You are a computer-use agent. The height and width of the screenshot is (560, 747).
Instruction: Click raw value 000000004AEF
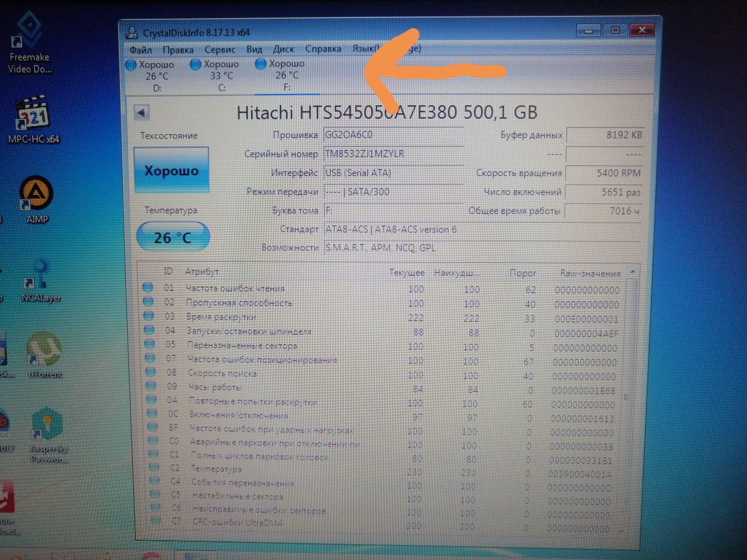point(586,333)
